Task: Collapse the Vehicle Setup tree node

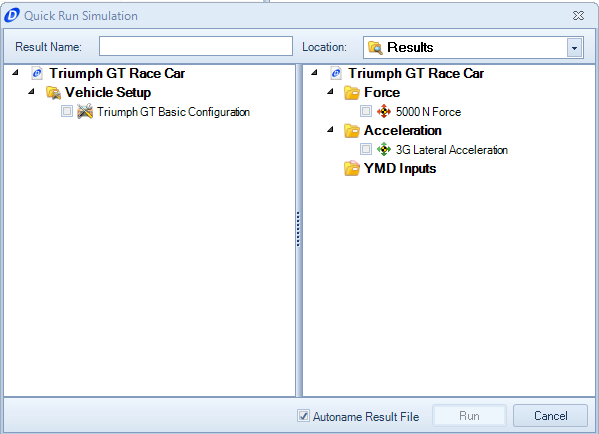Action: pos(32,91)
